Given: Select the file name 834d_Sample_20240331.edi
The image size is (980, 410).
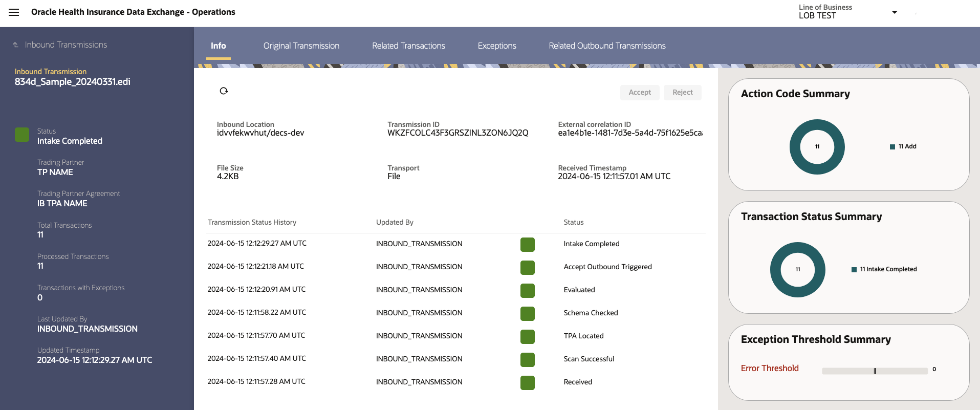Looking at the screenshot, I should point(73,82).
